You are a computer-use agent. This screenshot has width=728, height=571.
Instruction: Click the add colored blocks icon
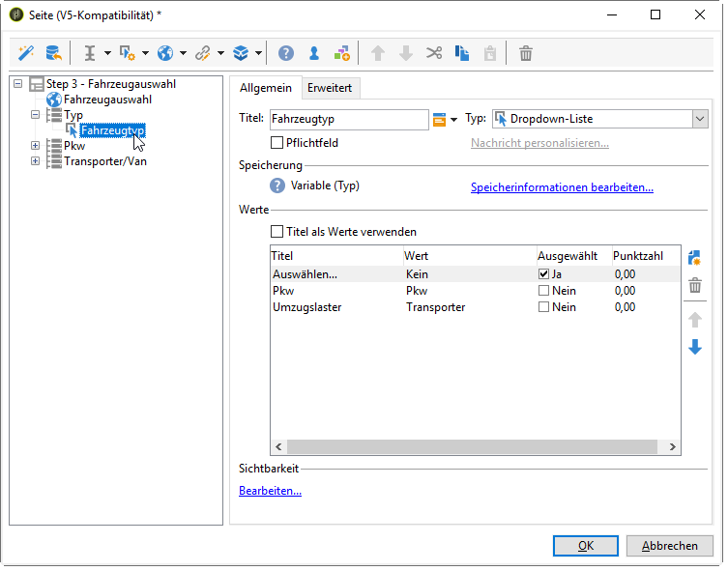(x=342, y=53)
